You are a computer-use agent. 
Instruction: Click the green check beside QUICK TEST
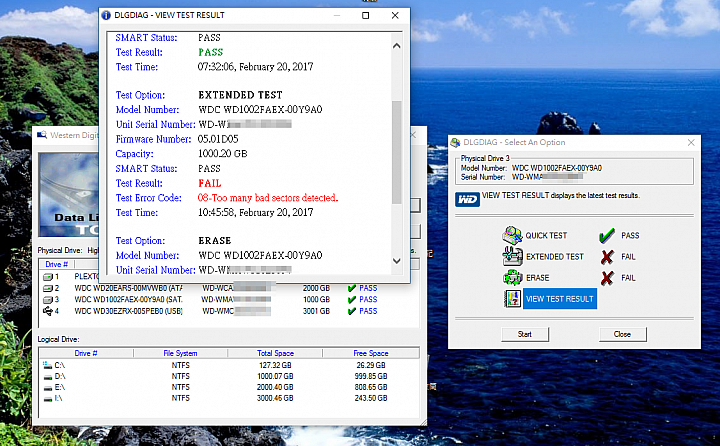607,236
